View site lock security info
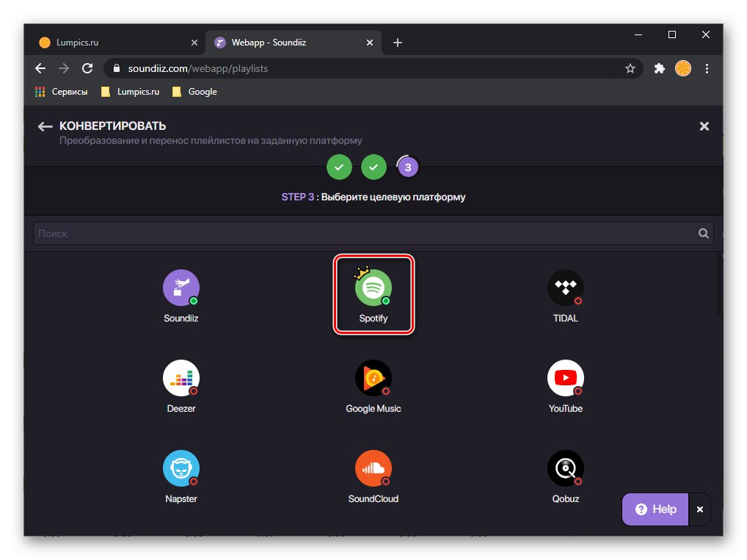Screen dimensions: 747x560 tap(116, 69)
